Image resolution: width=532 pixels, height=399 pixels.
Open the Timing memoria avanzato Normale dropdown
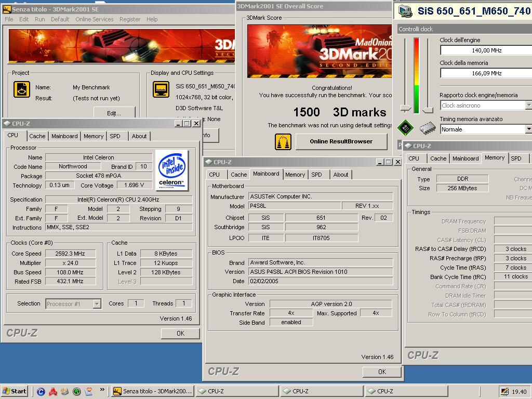[528, 129]
